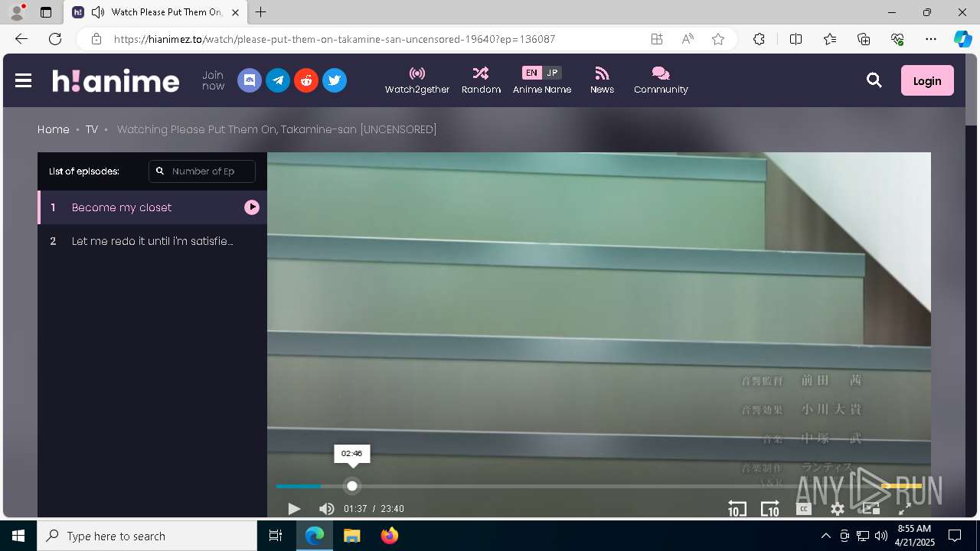This screenshot has width=980, height=551.
Task: Open the Telegram channel icon
Action: pyautogui.click(x=278, y=80)
